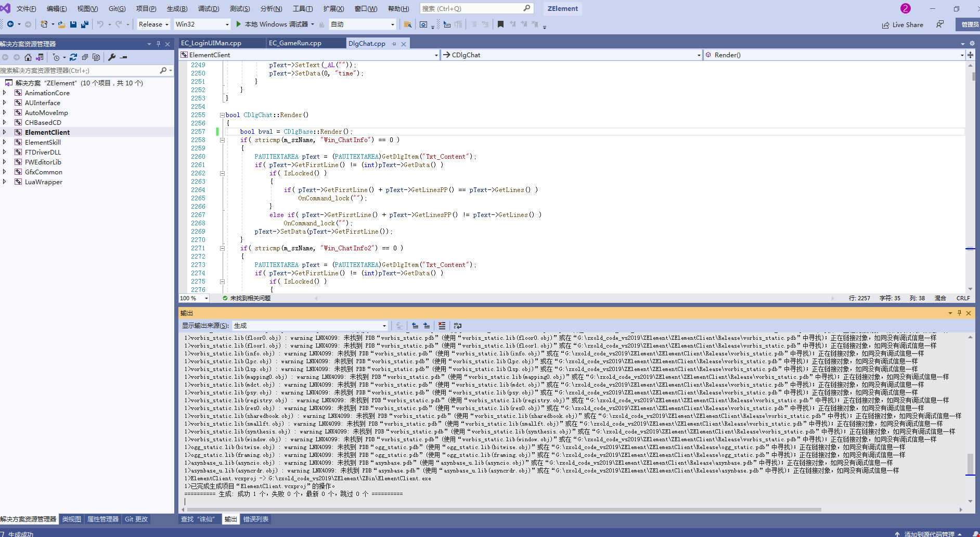Open the 生成(B) build menu

[177, 8]
